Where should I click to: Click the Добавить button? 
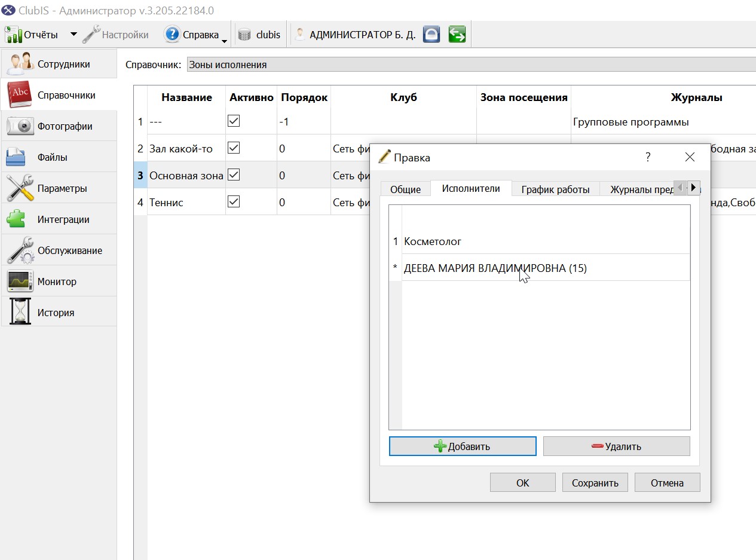click(463, 446)
